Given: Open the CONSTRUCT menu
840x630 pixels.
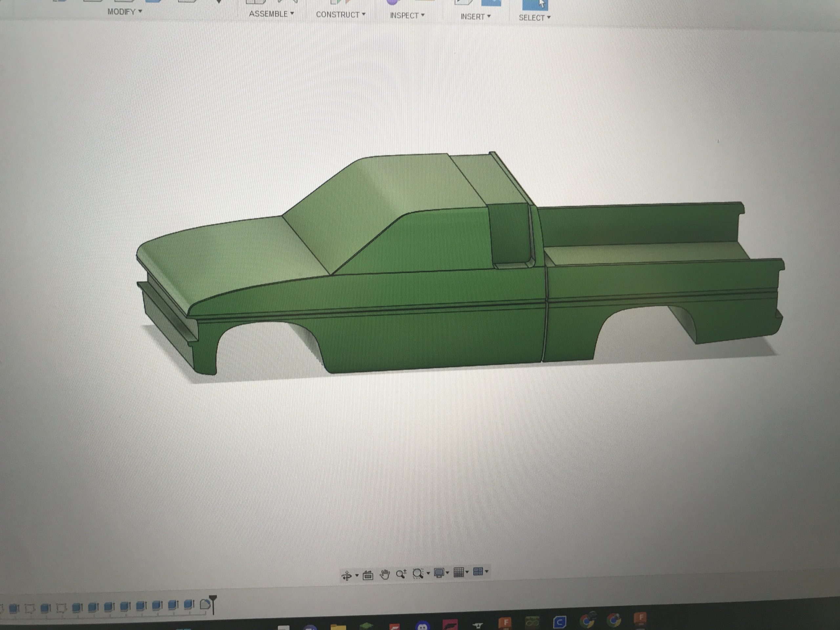Looking at the screenshot, I should (340, 14).
